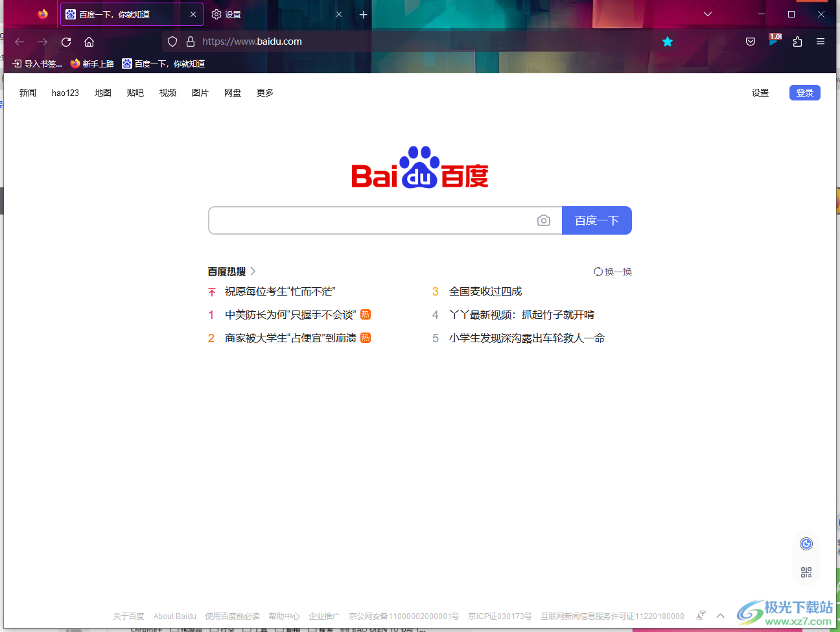Close the Baidu tab
The height and width of the screenshot is (632, 840).
coord(193,14)
